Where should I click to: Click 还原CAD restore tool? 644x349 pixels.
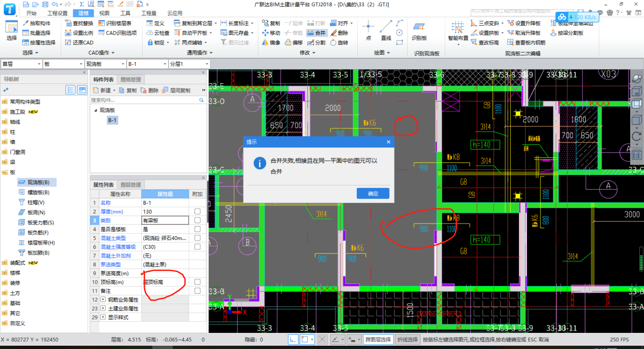79,43
